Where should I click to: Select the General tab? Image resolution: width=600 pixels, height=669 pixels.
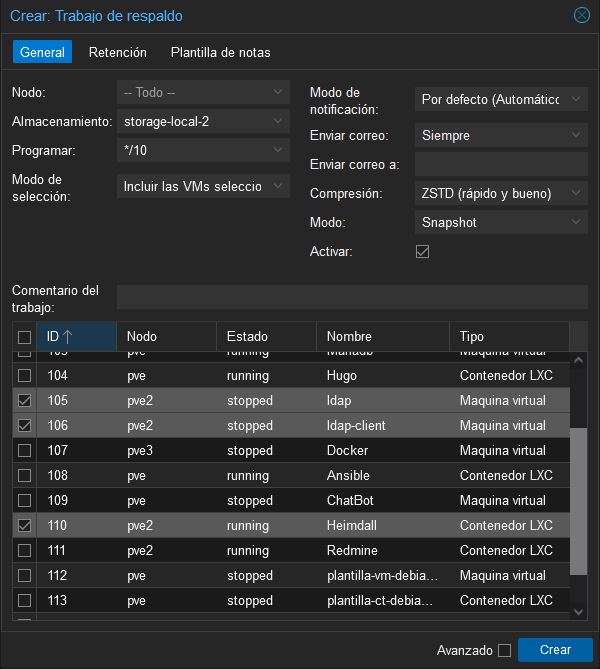pyautogui.click(x=42, y=52)
